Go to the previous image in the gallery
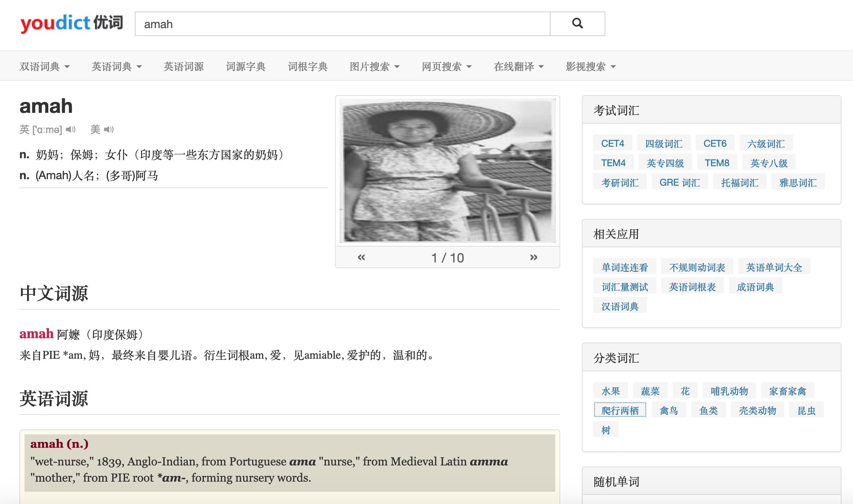Screen dimensions: 853x504 point(361,257)
